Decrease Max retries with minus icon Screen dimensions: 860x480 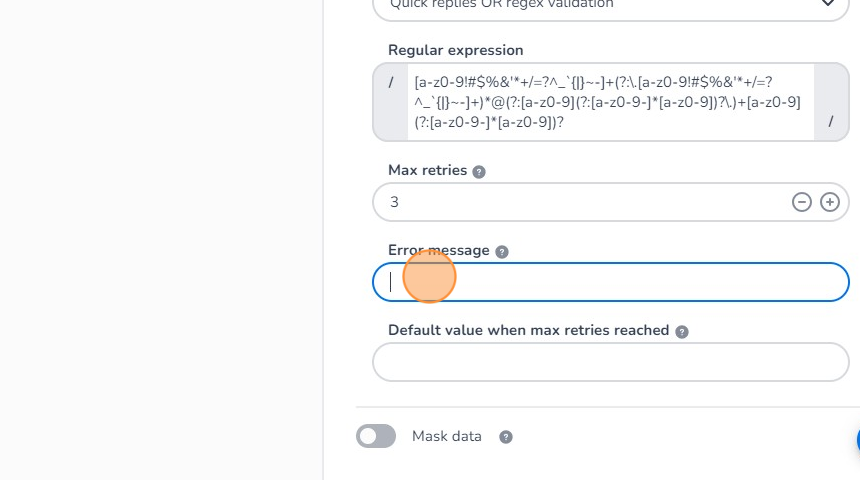[801, 202]
